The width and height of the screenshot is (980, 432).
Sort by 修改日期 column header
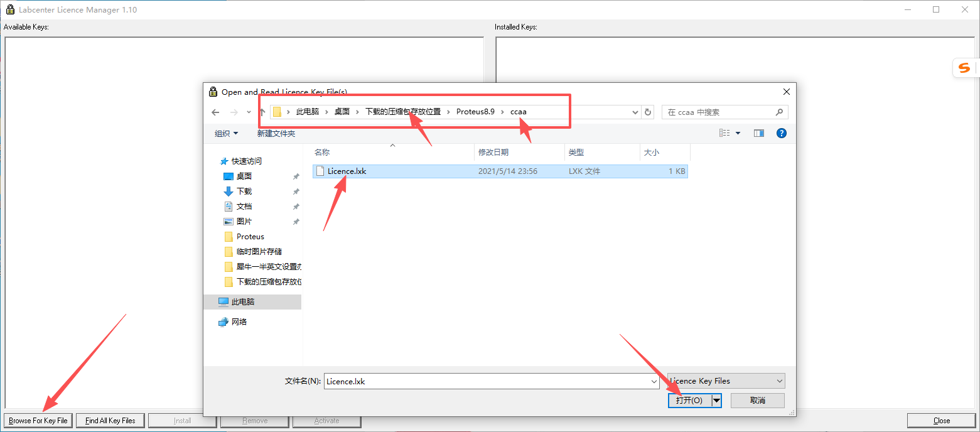tap(519, 153)
